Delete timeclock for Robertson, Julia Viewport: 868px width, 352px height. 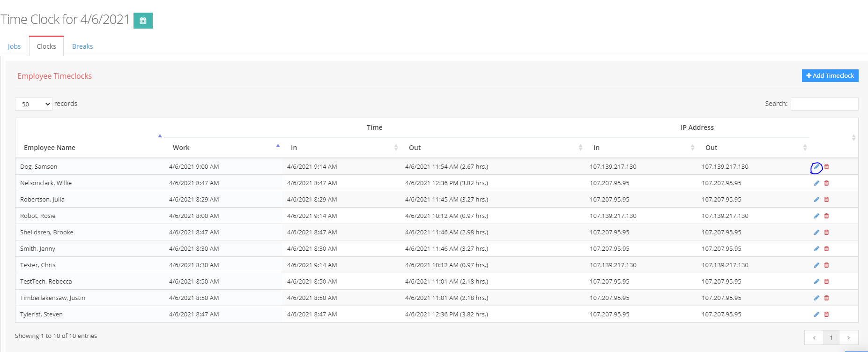pyautogui.click(x=827, y=200)
